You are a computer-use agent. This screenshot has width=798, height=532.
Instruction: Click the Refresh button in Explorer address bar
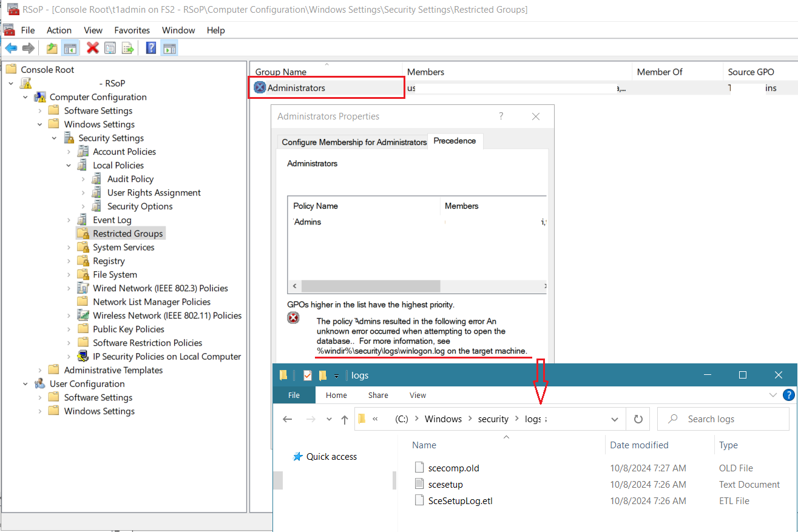[x=638, y=419]
